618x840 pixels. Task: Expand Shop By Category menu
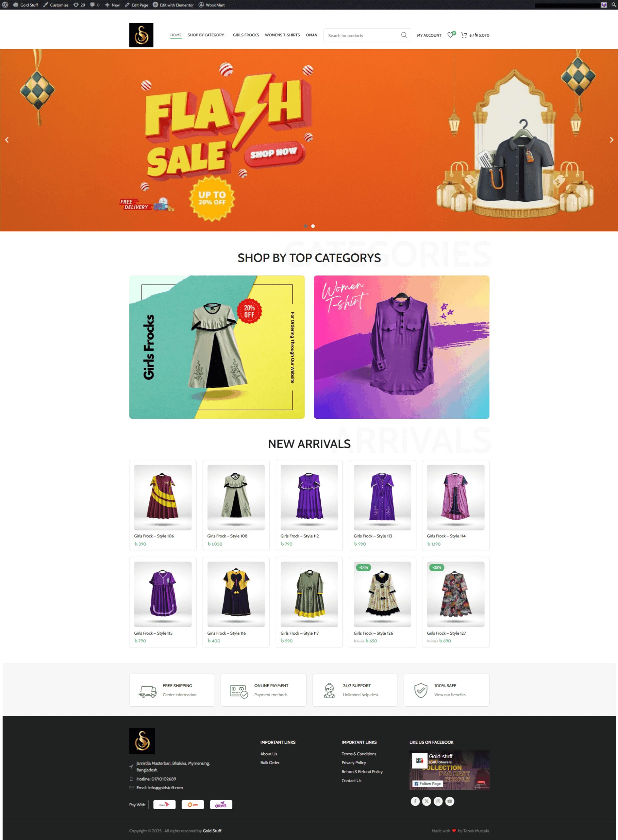207,35
